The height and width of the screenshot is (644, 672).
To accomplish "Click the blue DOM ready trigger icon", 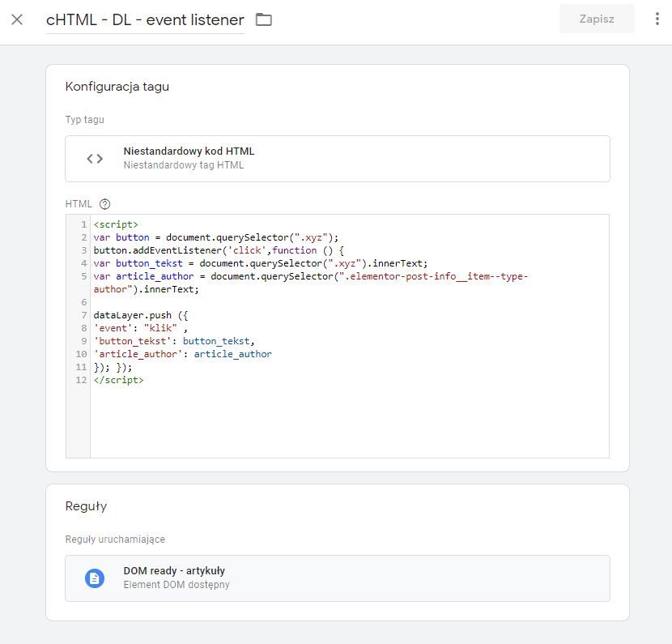I will [95, 578].
